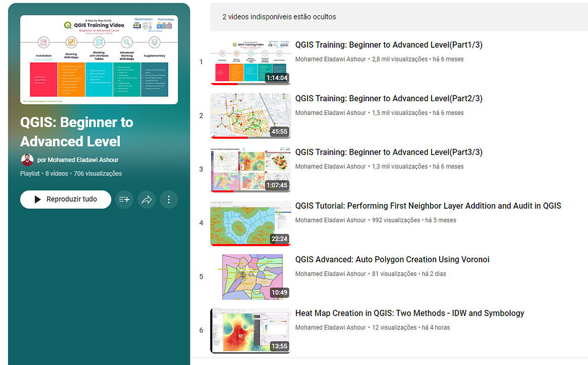Viewport: 588px width, 365px height.
Task: Open QGIS Training Beginner to Advanced Part3/3
Action: pyautogui.click(x=388, y=152)
